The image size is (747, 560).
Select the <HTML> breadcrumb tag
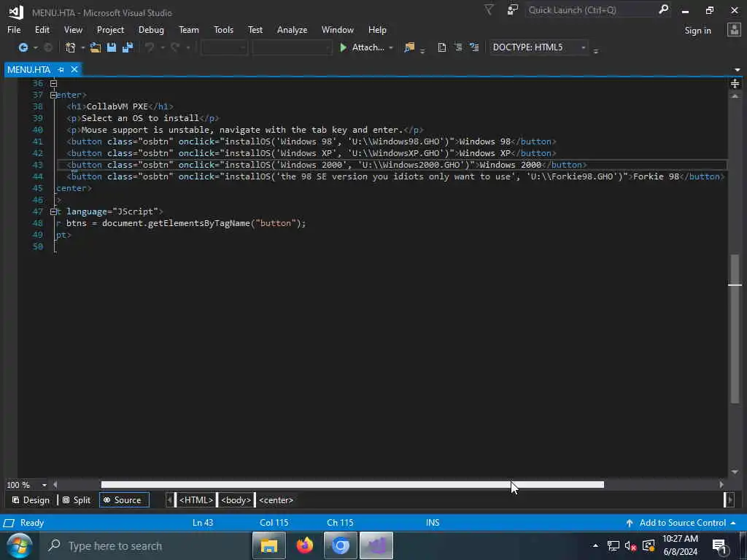(x=196, y=500)
